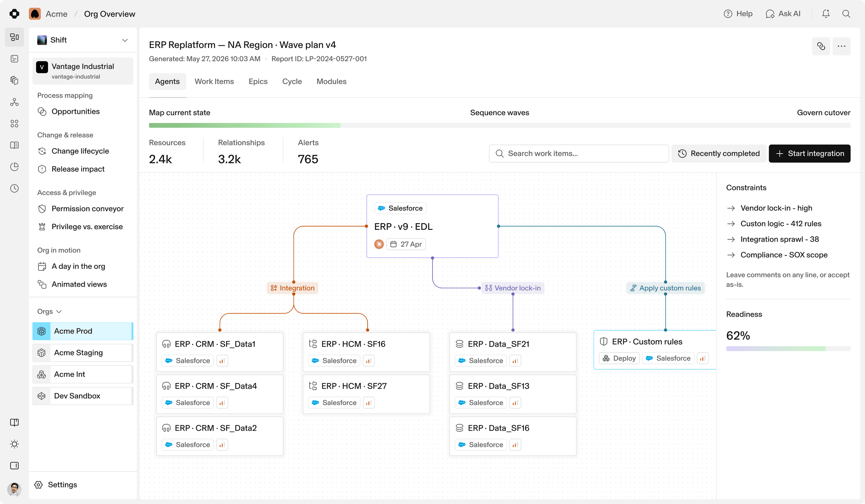Open the pie chart icon in left rail
Image resolution: width=865 pixels, height=504 pixels.
click(15, 167)
